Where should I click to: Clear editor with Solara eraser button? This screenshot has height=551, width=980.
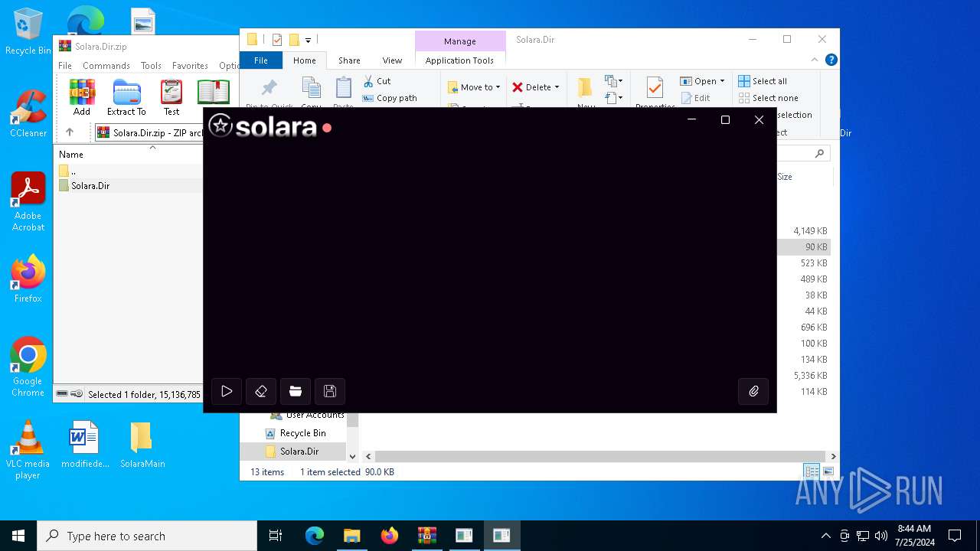(261, 391)
